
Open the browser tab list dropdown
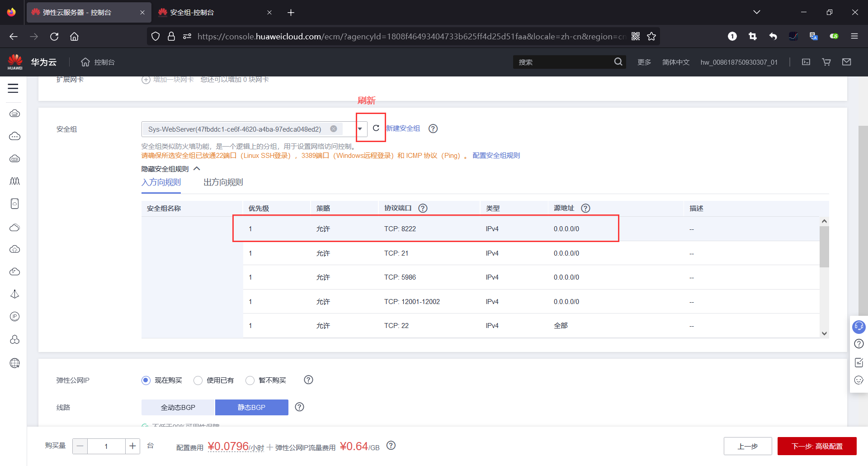(x=757, y=12)
